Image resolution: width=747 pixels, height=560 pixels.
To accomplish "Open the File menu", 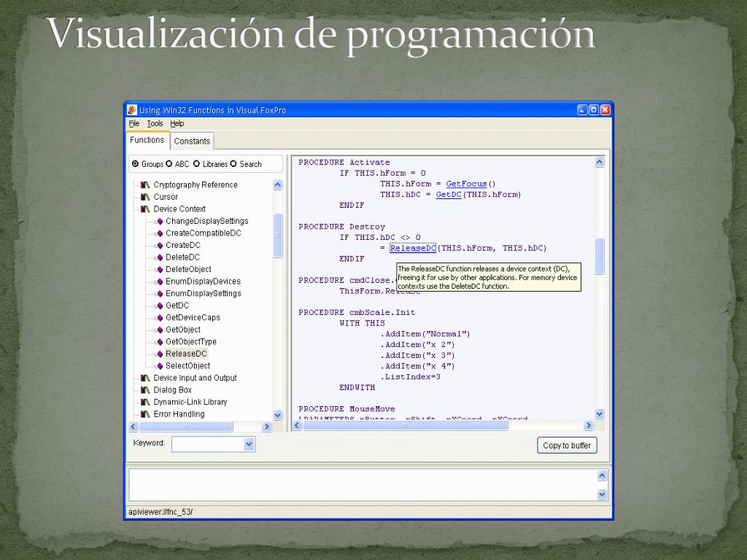I will [134, 123].
